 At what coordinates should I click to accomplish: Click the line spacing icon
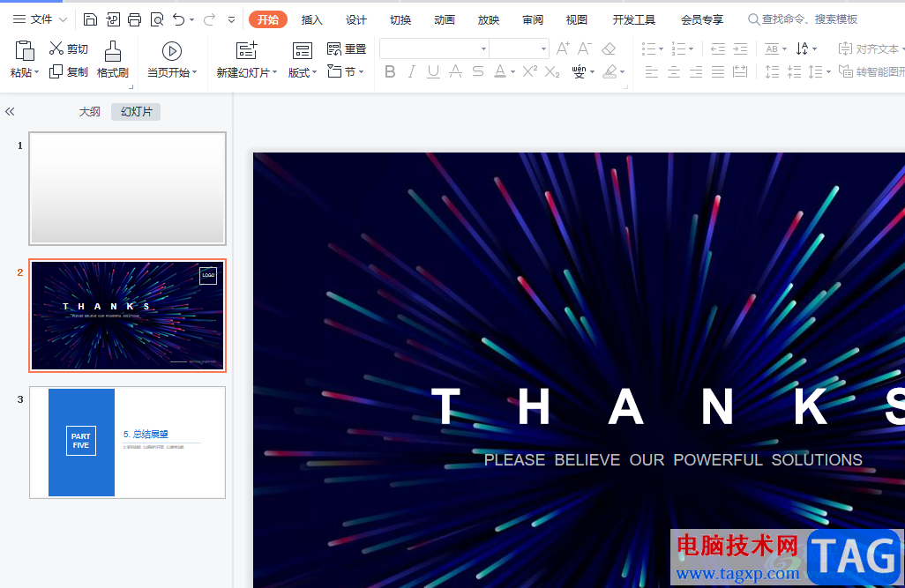[816, 72]
